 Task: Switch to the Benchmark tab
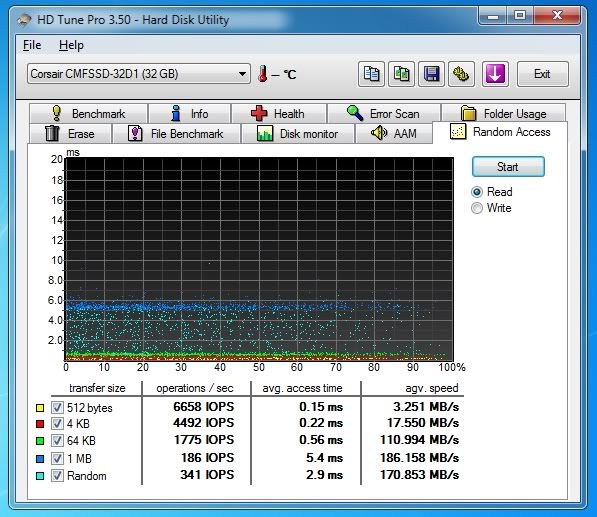tap(88, 113)
